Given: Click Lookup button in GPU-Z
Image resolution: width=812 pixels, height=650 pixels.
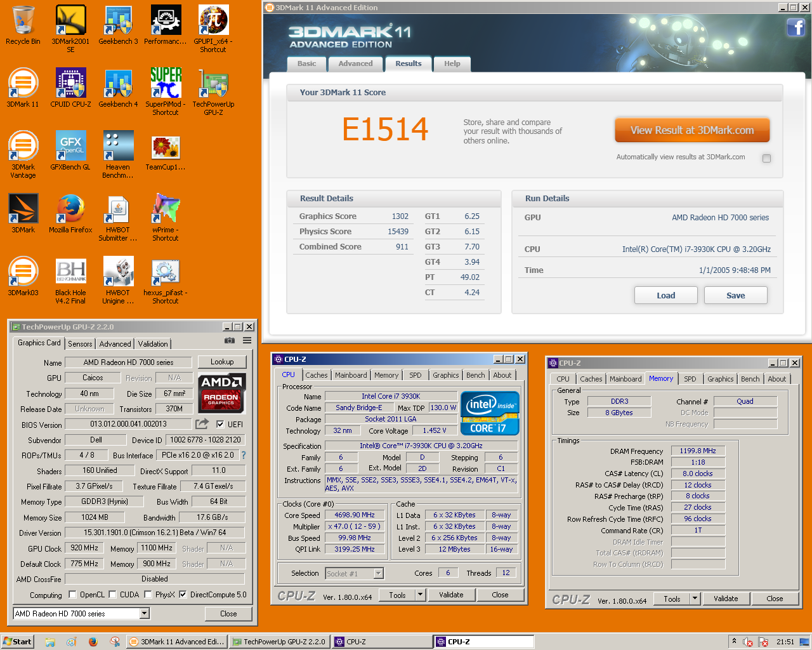Looking at the screenshot, I should [x=222, y=362].
